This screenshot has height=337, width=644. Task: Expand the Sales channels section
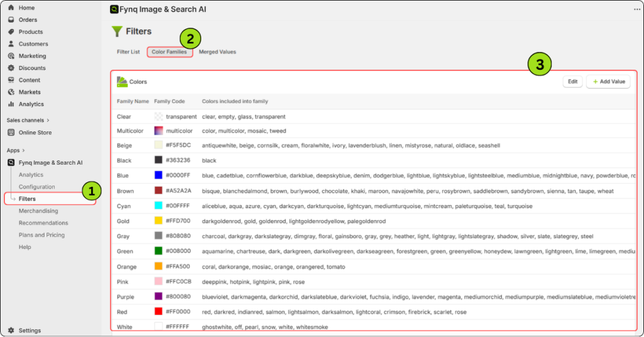pos(28,120)
